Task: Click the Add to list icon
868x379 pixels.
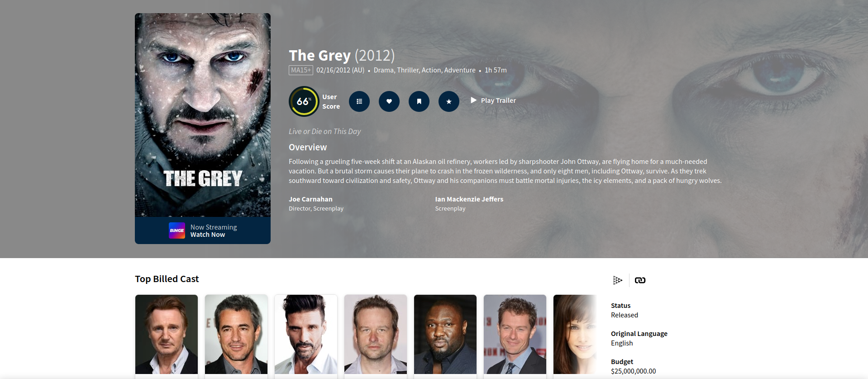Action: (x=359, y=101)
